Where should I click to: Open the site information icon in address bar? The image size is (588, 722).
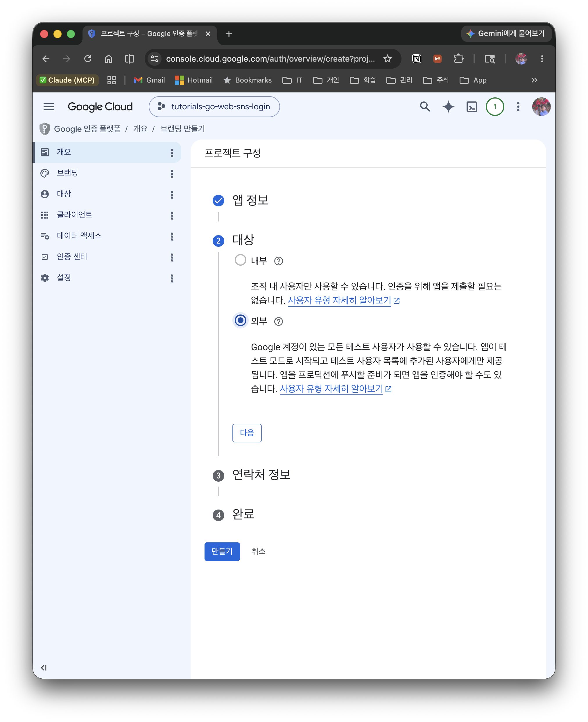(x=155, y=59)
